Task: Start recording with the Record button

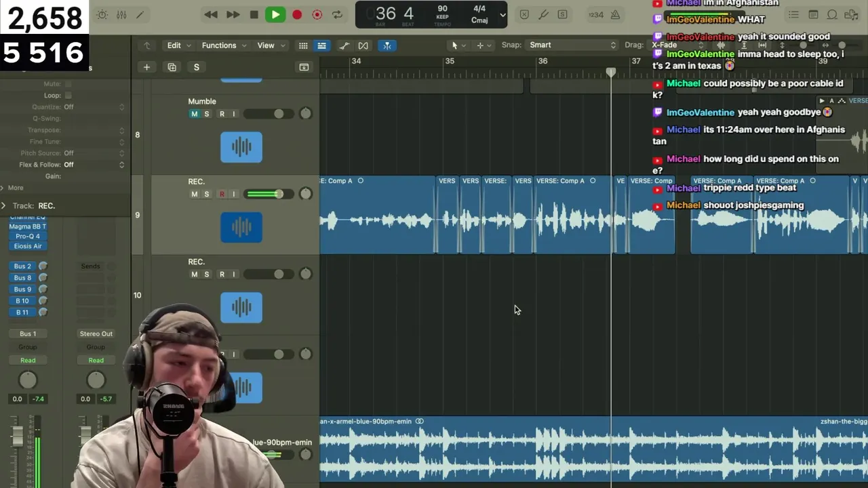Action: [x=297, y=15]
